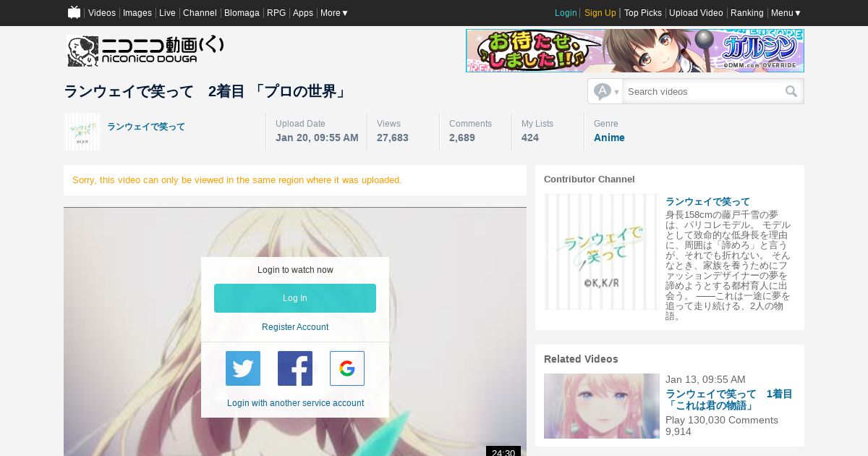Click the Google login icon
868x456 pixels.
point(347,368)
